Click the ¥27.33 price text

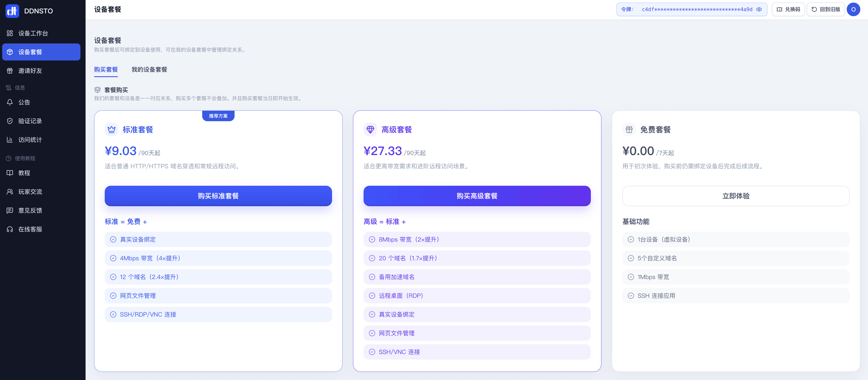click(382, 151)
